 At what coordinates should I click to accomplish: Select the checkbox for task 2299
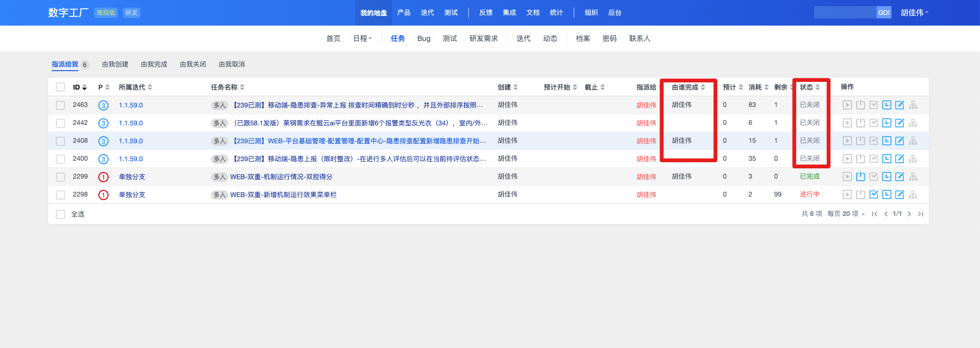[x=60, y=177]
